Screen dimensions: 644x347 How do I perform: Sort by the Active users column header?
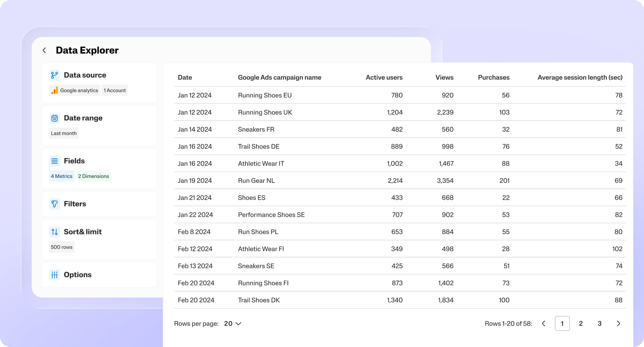384,77
